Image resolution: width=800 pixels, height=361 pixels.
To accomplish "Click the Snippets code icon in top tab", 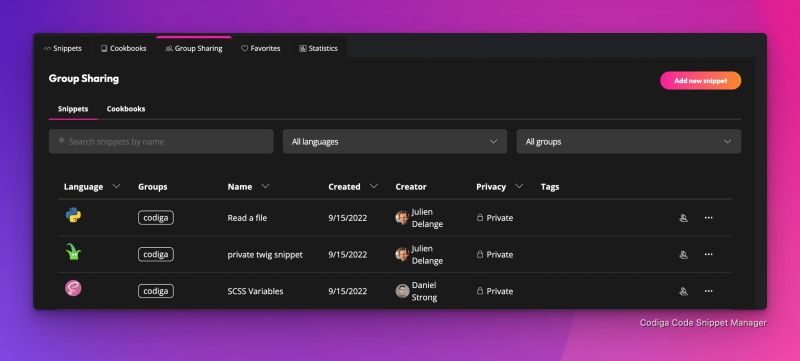I will (47, 48).
